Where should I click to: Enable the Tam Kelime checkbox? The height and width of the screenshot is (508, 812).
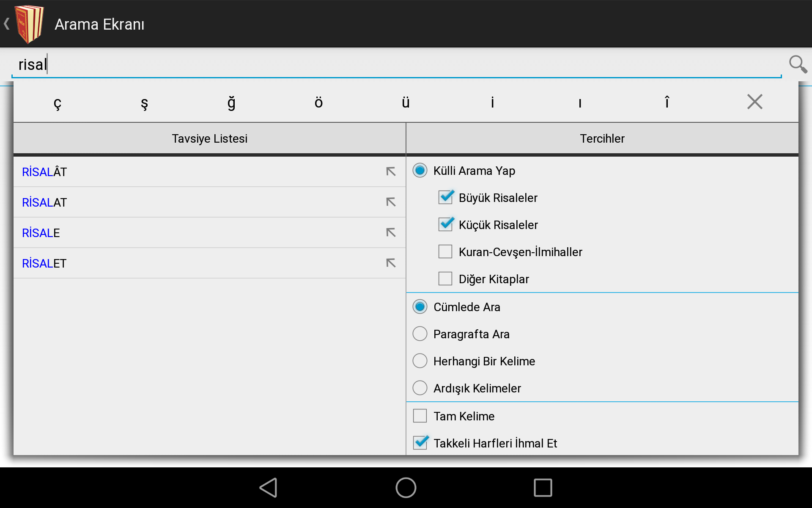[x=420, y=416]
